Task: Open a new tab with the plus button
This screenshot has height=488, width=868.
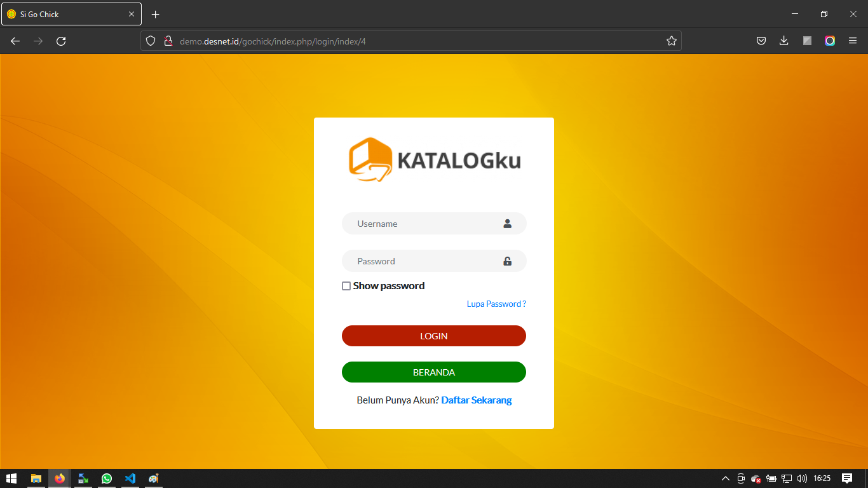Action: 155,14
